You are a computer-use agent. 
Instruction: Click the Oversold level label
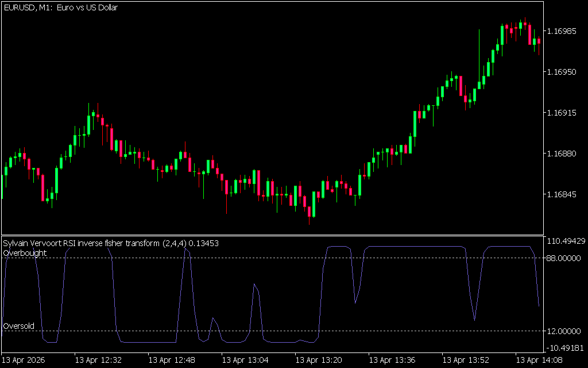coord(18,326)
